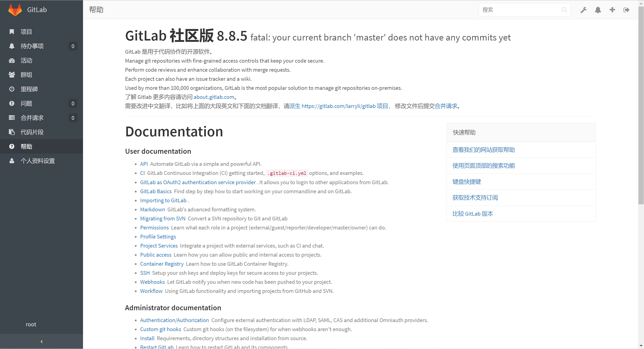Open the 项目 sidebar menu item
The width and height of the screenshot is (644, 349).
[x=42, y=32]
